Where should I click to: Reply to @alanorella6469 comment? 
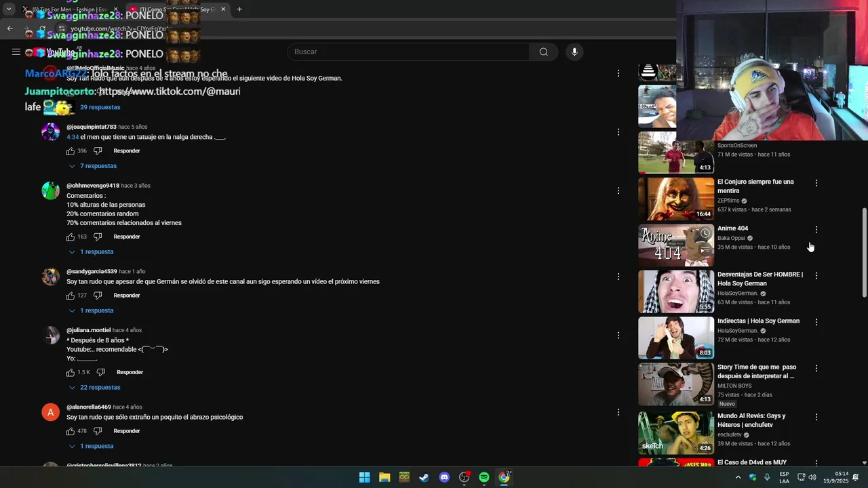pyautogui.click(x=127, y=431)
